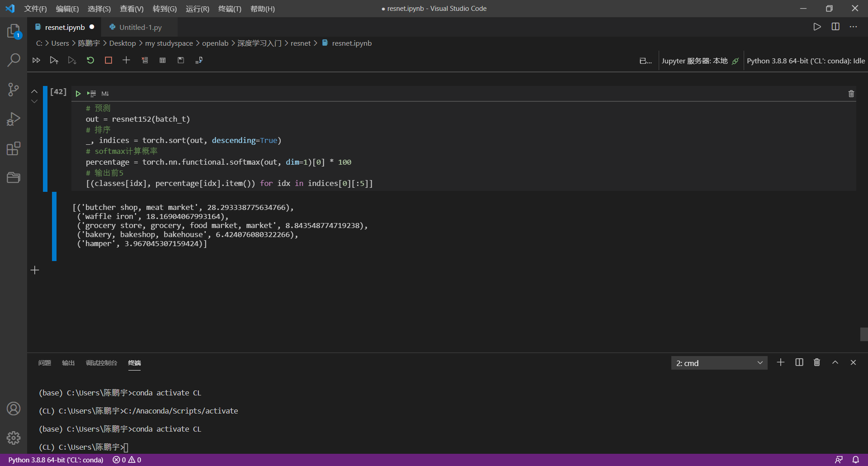
Task: Click the run cell and above icon
Action: coord(54,60)
